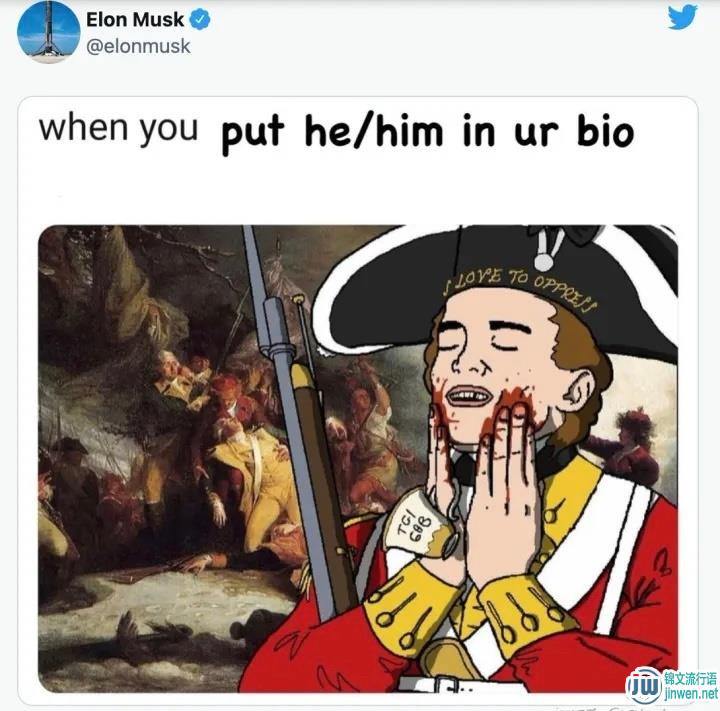Click the "when you" caption text

point(119,128)
